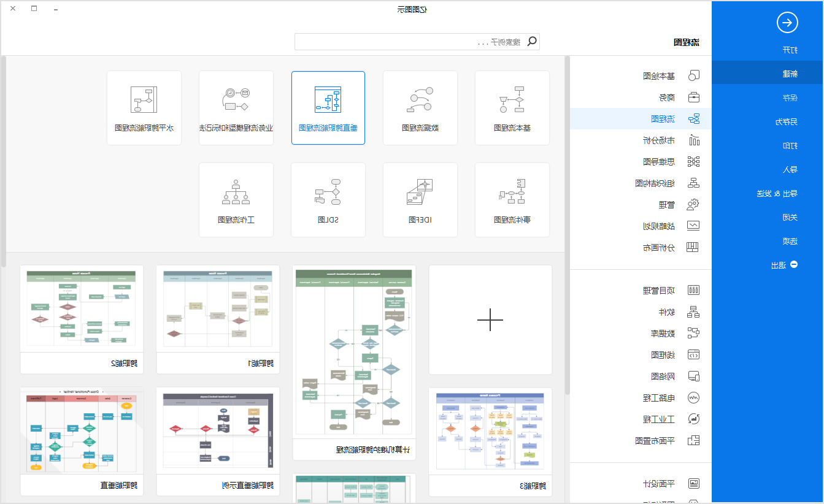824x504 pixels.
Task: Select the 工业工程 category icon
Action: point(694,419)
